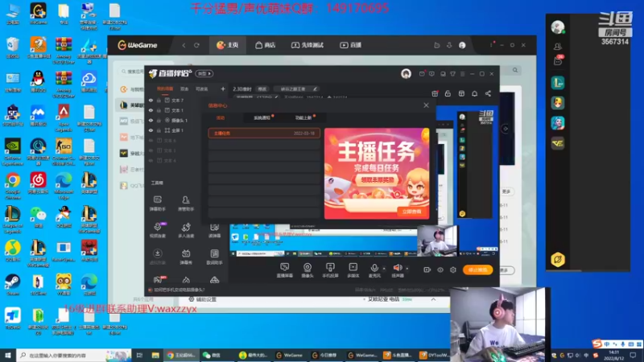Select the 功能上新 tab
644x362 pixels.
pyautogui.click(x=303, y=117)
